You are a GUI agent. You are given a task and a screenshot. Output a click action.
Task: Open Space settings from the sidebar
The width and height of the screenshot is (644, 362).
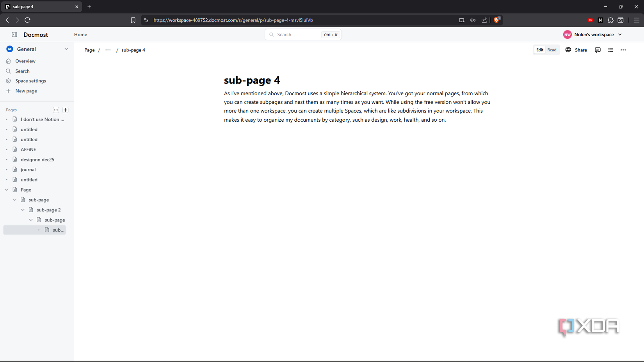[x=30, y=81]
